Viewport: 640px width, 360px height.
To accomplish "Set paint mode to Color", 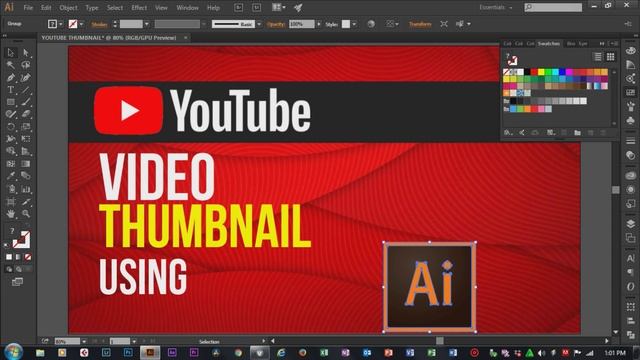I will (9, 257).
